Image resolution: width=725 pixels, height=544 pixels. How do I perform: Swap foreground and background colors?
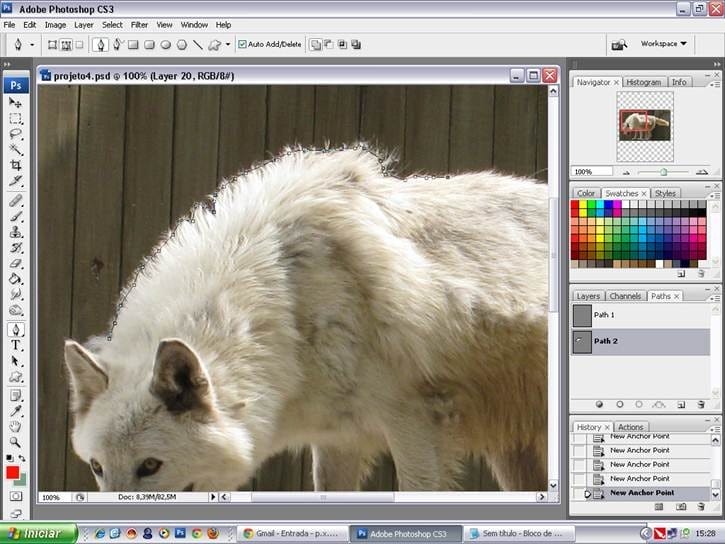[22, 458]
